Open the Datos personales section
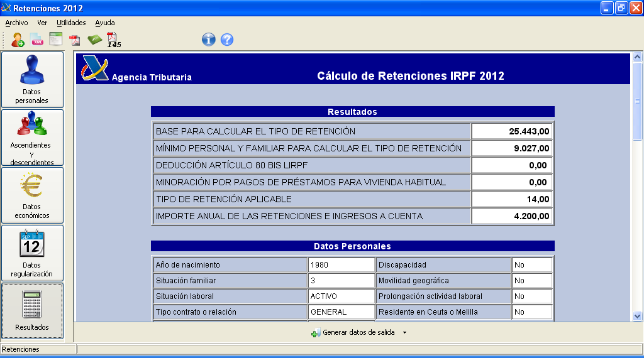This screenshot has height=358, width=644. tap(32, 79)
